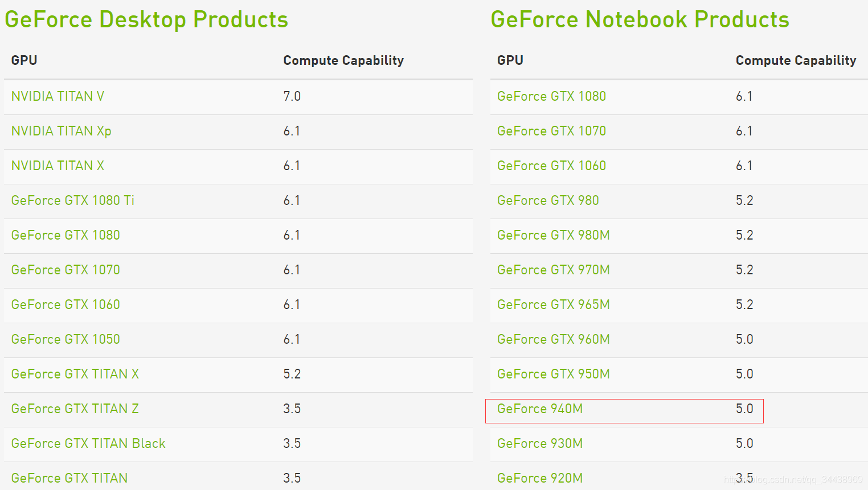Select the 7.0 value for NVIDIA TITAN V

[x=292, y=96]
